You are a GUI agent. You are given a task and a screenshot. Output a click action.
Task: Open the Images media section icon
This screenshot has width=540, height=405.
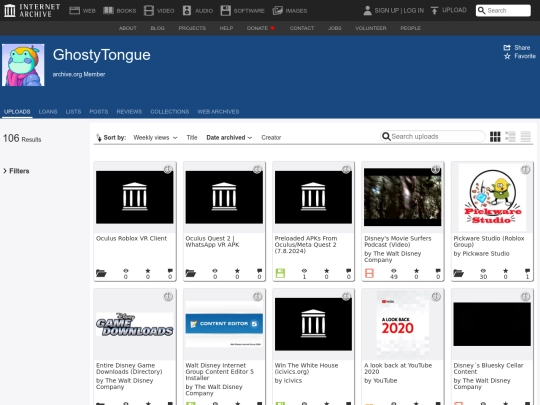(x=278, y=10)
